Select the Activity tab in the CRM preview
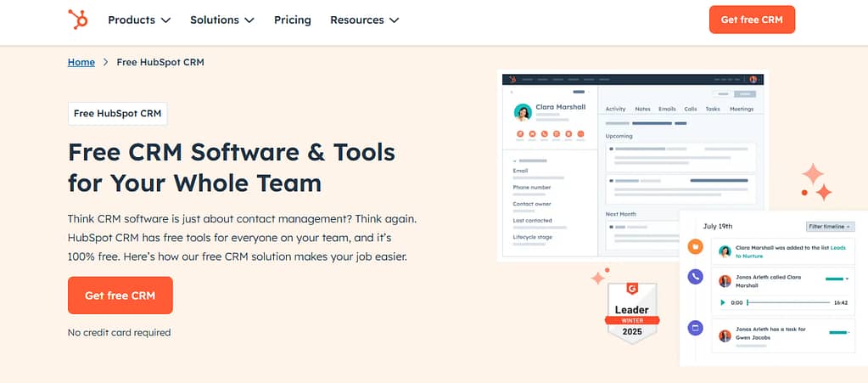 [x=615, y=109]
